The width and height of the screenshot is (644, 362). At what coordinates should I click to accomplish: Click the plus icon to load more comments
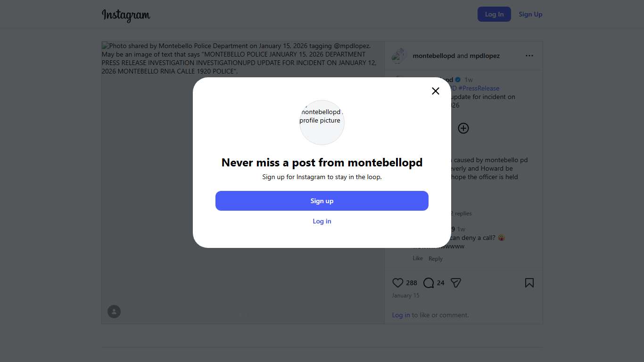(463, 128)
